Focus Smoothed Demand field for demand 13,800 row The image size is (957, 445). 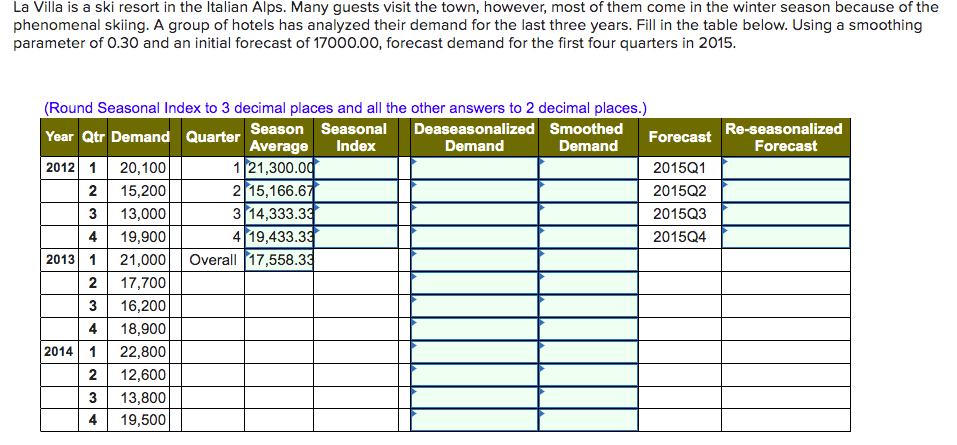(x=588, y=398)
